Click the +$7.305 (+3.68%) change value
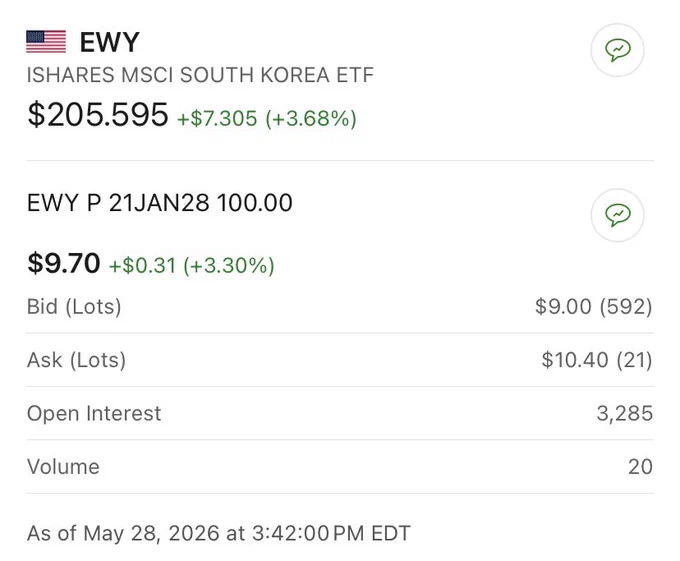The height and width of the screenshot is (561, 680). coord(267,118)
